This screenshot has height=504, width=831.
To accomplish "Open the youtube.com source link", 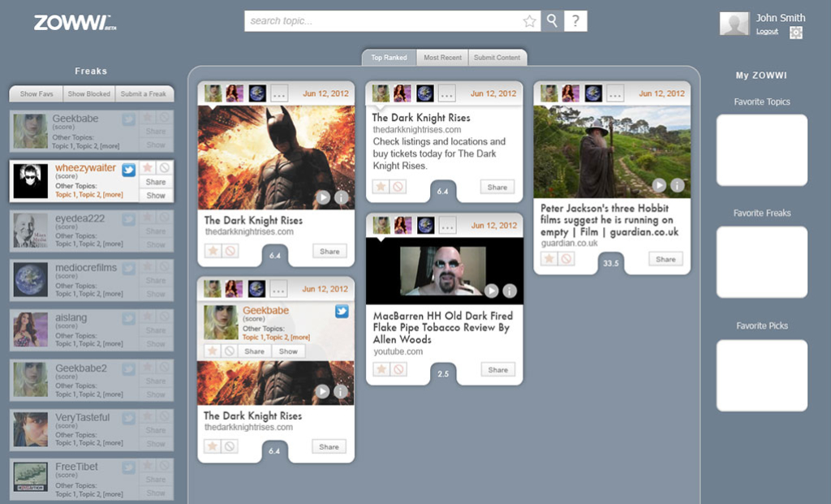I will pyautogui.click(x=398, y=351).
